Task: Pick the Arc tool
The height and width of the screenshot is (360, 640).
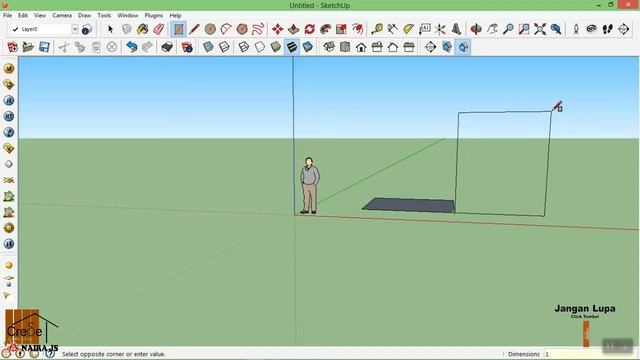Action: 226,29
